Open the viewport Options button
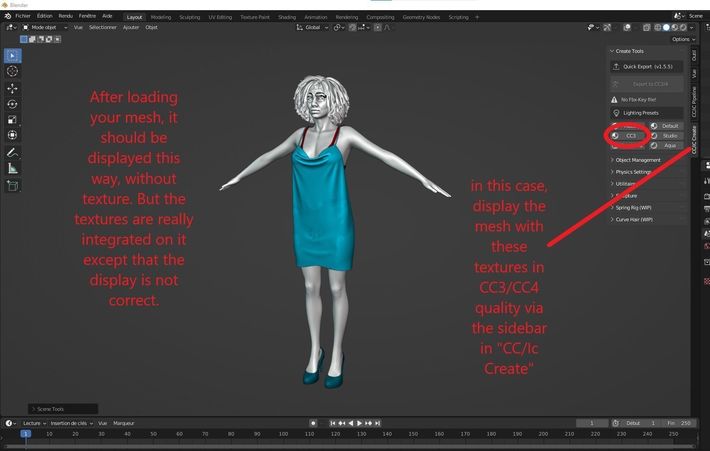This screenshot has width=710, height=451. point(681,39)
